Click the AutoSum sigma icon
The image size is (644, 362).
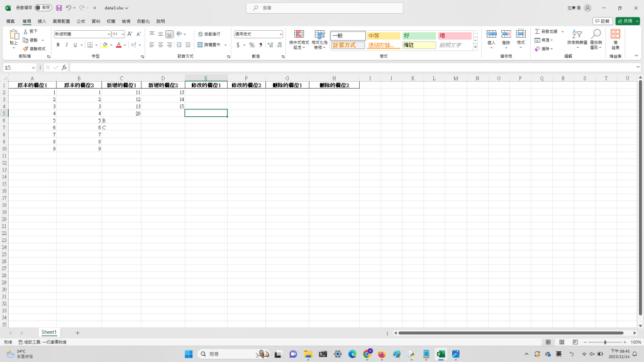point(537,31)
